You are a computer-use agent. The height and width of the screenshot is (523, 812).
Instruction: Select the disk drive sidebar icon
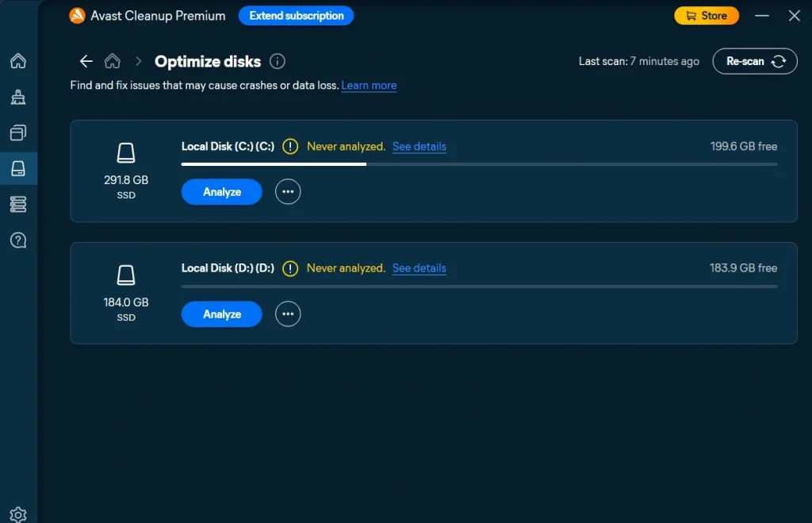point(18,168)
